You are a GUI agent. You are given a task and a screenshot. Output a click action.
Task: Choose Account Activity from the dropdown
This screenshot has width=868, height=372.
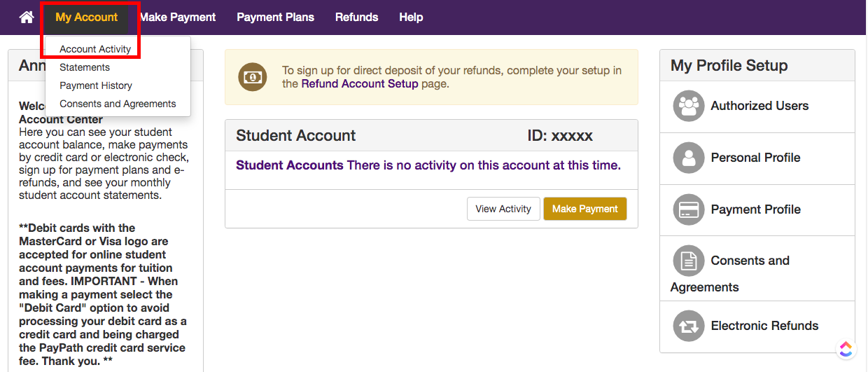point(95,49)
